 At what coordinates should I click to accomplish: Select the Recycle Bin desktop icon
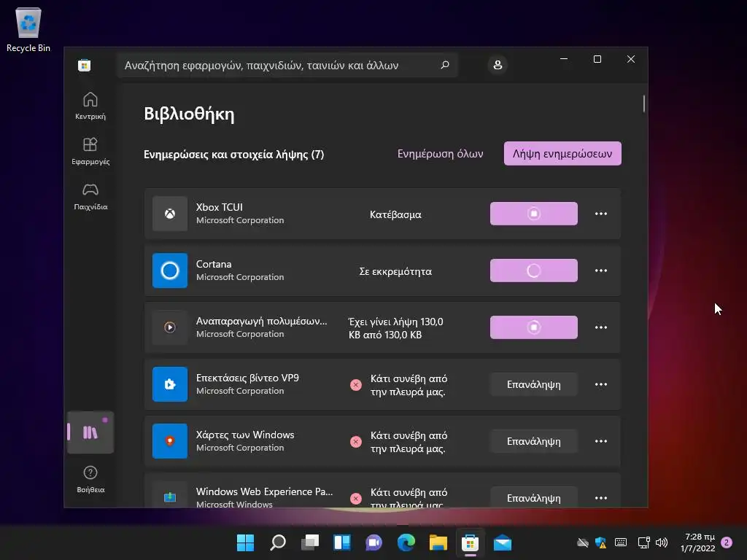point(28,29)
